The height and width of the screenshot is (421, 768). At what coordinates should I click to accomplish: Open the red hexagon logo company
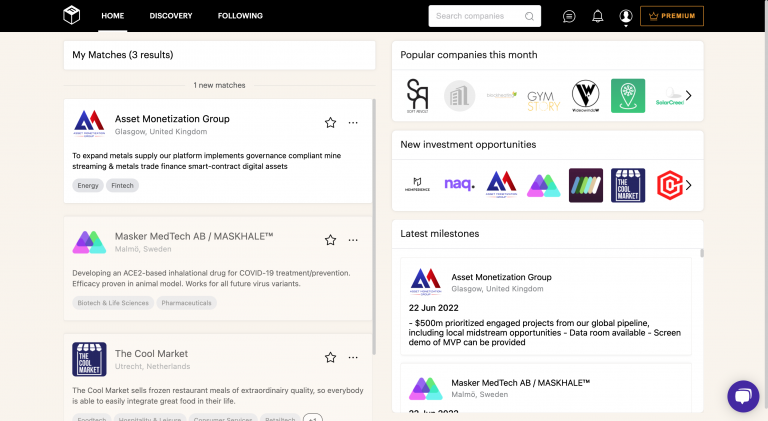coord(670,185)
